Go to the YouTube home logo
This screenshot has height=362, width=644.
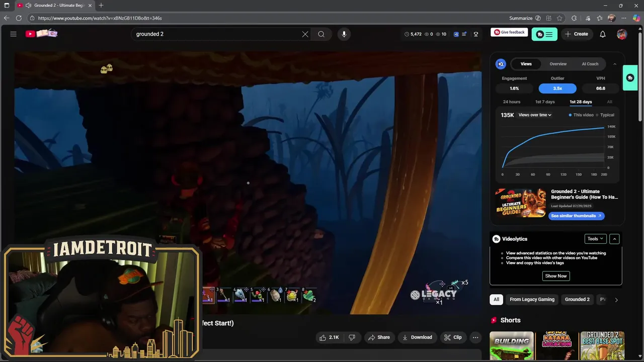[41, 34]
